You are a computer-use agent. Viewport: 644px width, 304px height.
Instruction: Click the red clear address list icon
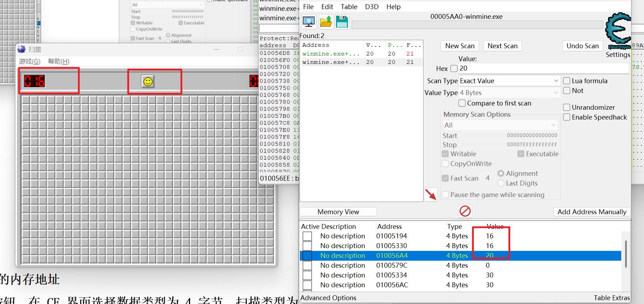click(465, 211)
